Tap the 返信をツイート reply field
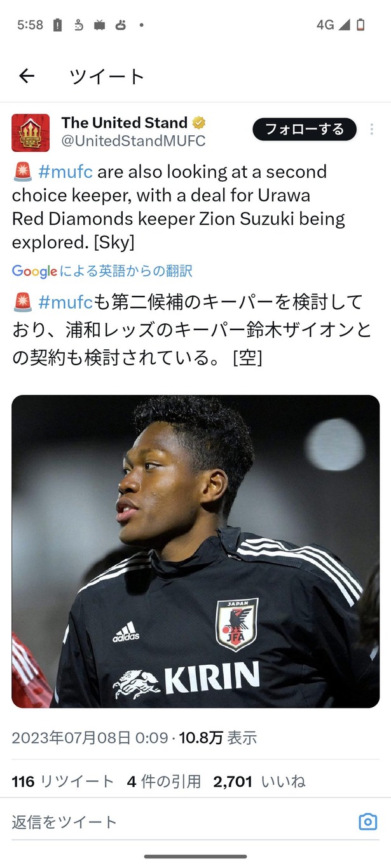Screen dimensions: 391x868 178,822
